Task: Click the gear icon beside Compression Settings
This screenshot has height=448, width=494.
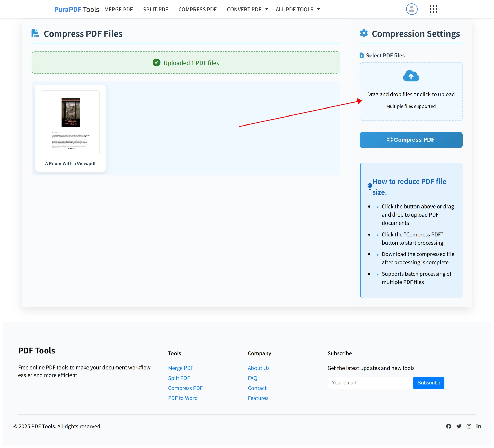Action: (x=364, y=33)
